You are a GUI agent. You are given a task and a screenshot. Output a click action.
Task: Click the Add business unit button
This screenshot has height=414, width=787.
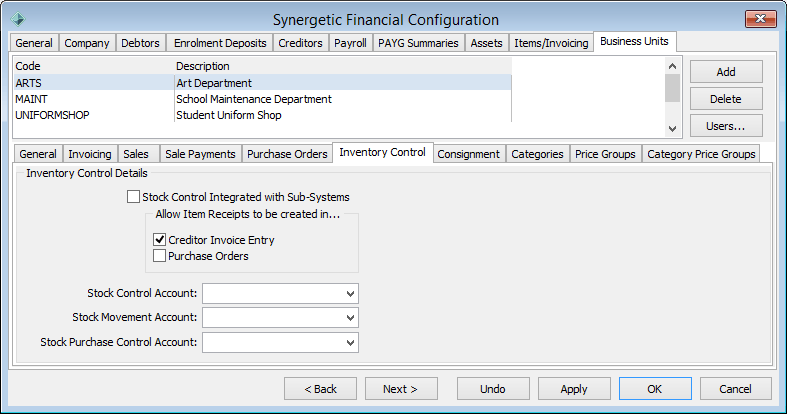tap(726, 72)
